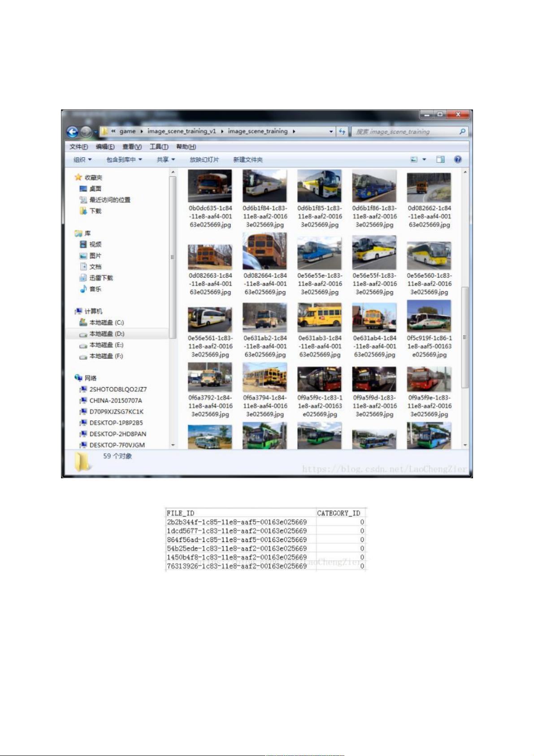Screen dimensions: 534x756
Task: Open the 文件(F) menu
Action: [78, 147]
